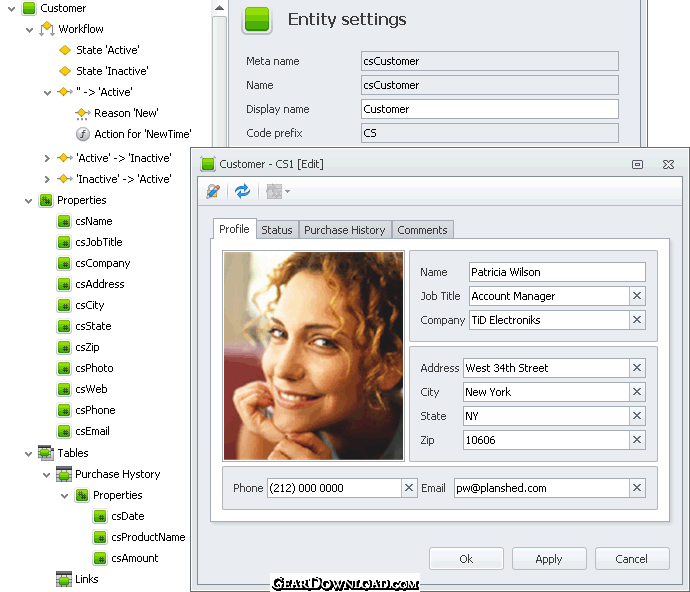
Task: Click the Apply button
Action: tap(549, 559)
